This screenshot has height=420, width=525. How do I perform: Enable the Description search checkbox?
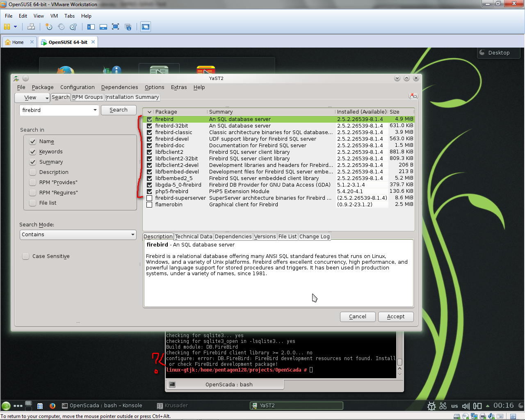pyautogui.click(x=33, y=172)
